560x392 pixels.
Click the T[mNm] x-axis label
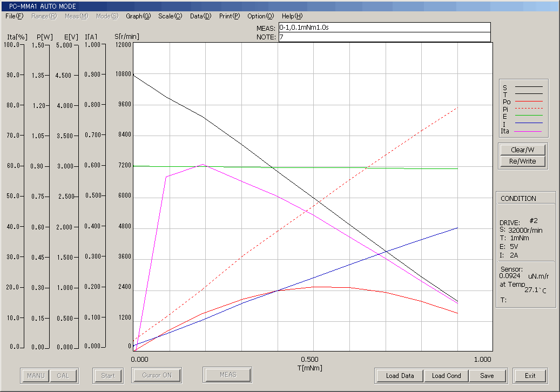point(309,368)
